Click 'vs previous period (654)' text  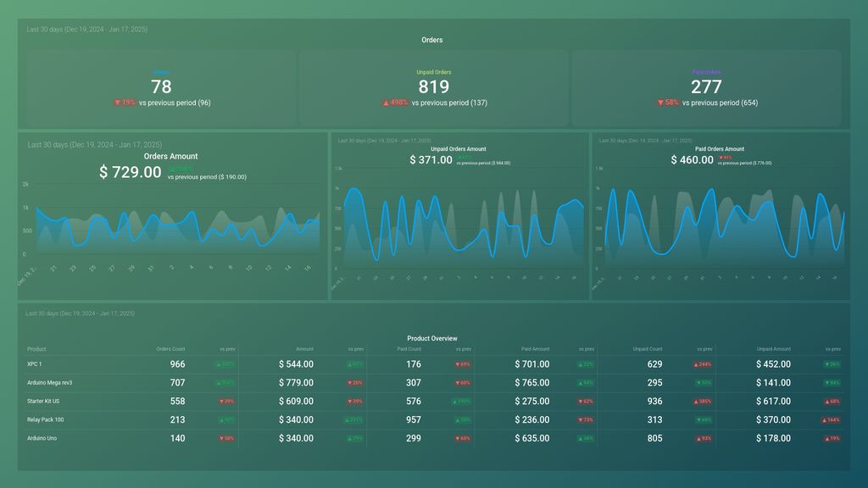(721, 103)
